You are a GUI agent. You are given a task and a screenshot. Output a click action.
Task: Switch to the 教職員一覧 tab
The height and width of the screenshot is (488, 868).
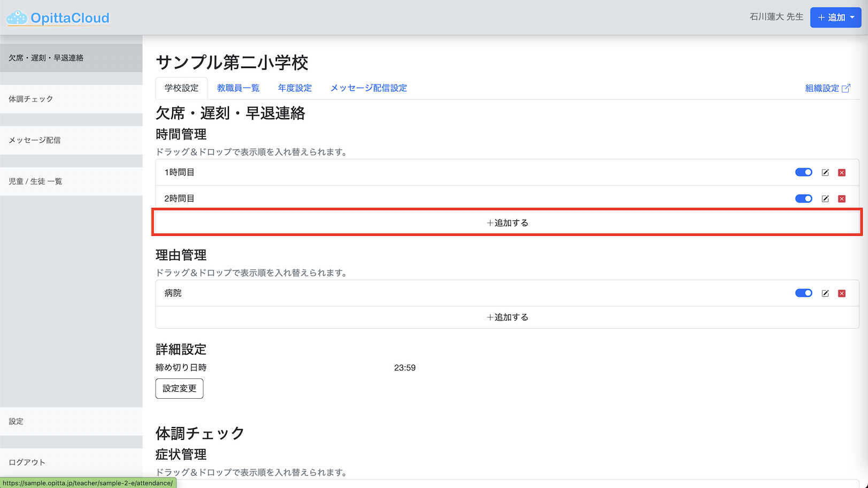[238, 88]
